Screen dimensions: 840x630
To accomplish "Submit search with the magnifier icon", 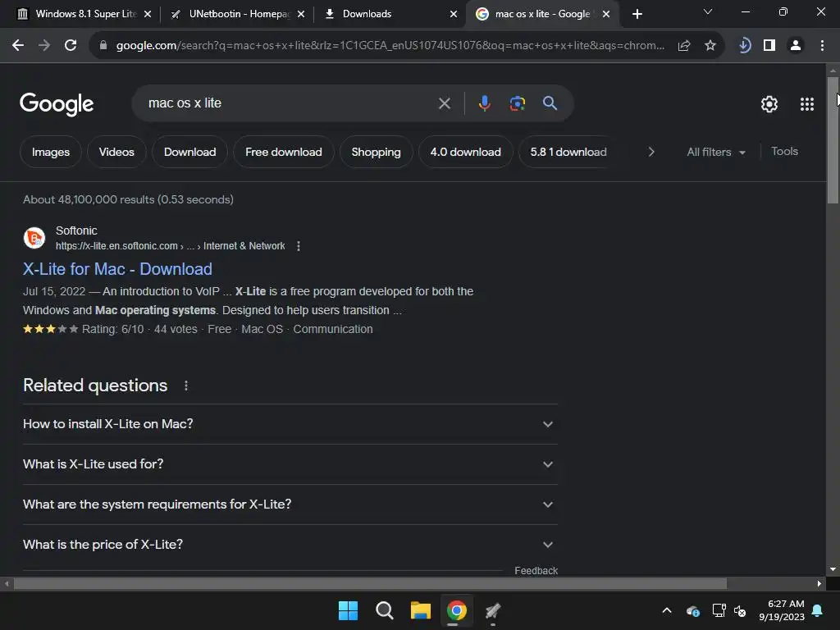I will click(550, 103).
